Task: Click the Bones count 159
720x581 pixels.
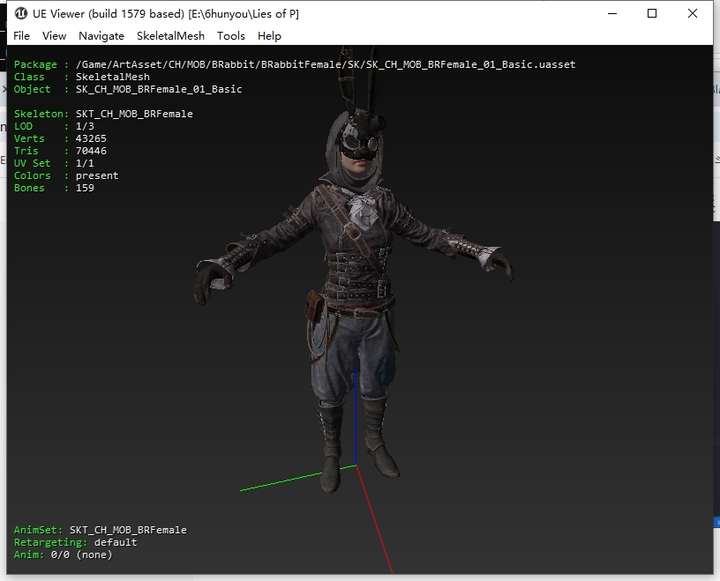Action: (x=85, y=188)
